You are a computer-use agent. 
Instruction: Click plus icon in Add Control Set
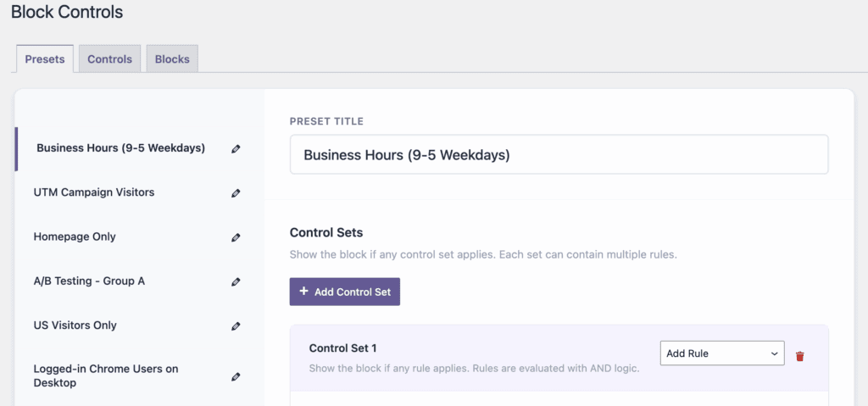point(303,292)
